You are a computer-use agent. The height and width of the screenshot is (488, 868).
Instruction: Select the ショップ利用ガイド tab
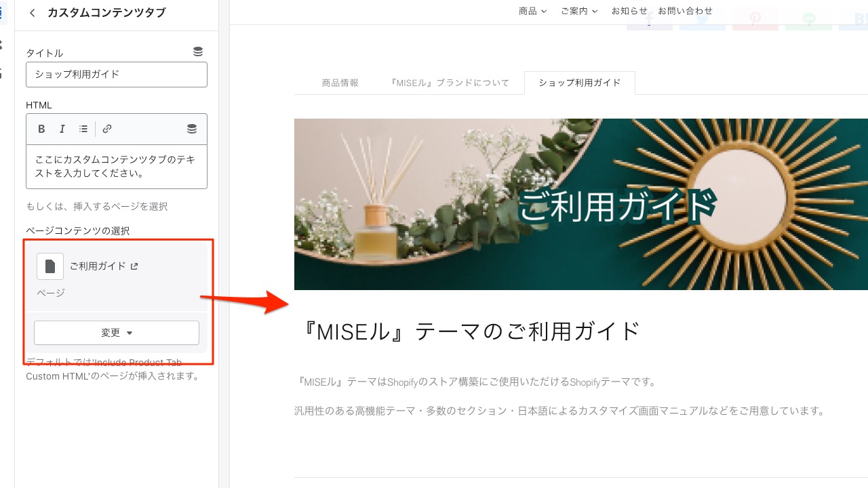580,83
